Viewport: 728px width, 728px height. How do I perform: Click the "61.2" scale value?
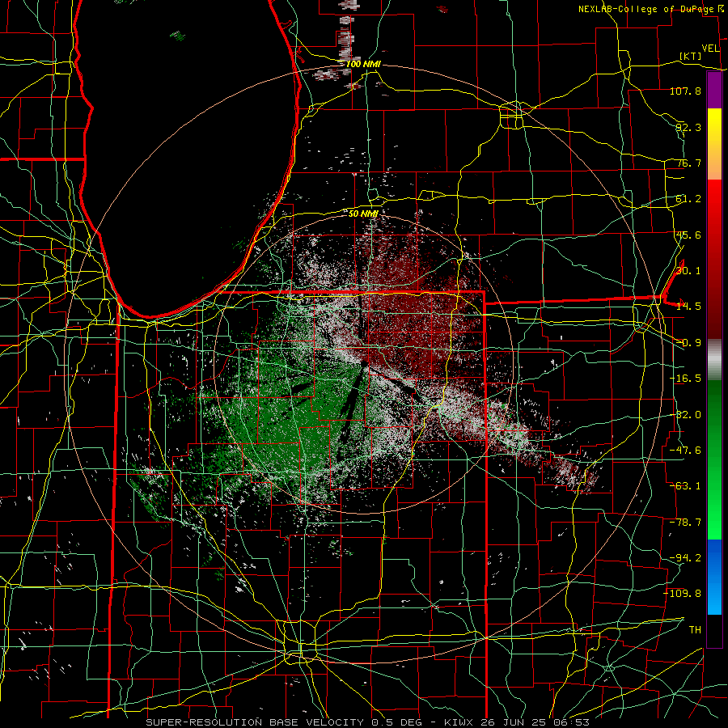coord(688,199)
